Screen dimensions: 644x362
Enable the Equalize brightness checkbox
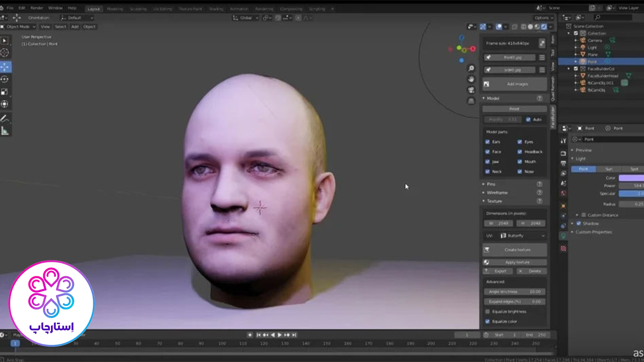487,312
